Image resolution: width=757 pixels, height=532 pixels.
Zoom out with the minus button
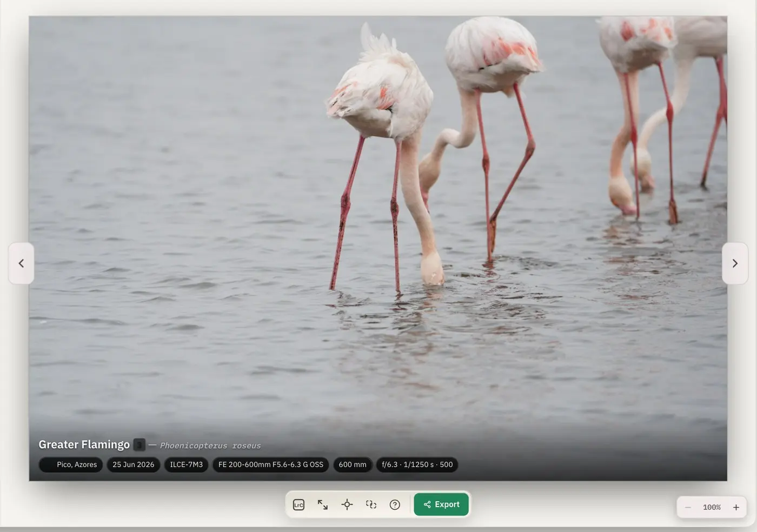[x=688, y=507]
